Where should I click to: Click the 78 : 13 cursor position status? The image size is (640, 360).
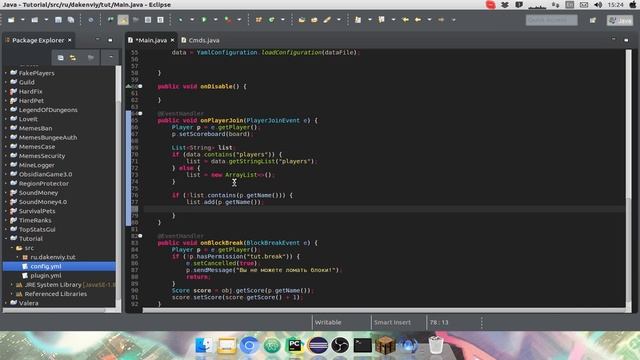pos(439,322)
